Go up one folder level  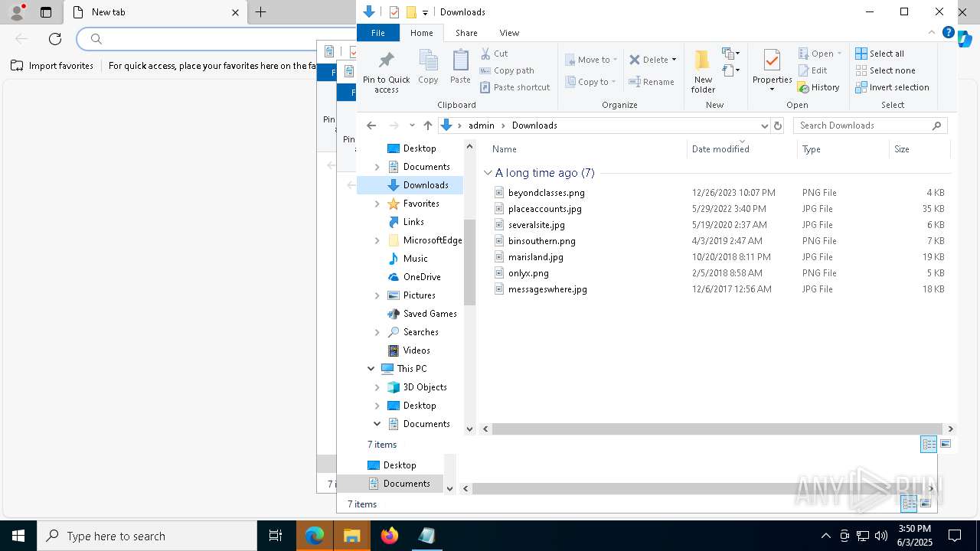click(x=428, y=126)
